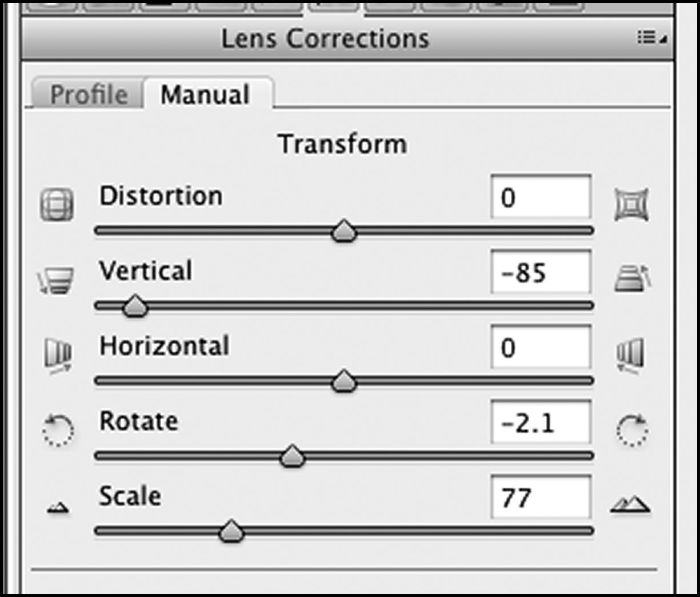Screen dimensions: 700x597
Task: Click the clockwise rotate icon
Action: point(633,429)
